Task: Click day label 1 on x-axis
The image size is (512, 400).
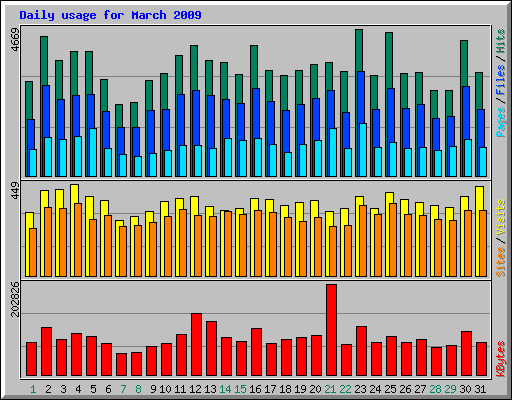Action: 33,389
